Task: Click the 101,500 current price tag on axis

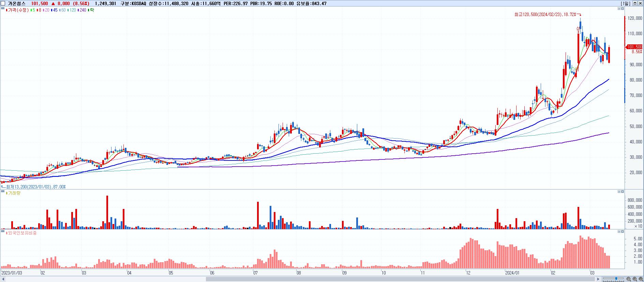Action: [x=634, y=47]
